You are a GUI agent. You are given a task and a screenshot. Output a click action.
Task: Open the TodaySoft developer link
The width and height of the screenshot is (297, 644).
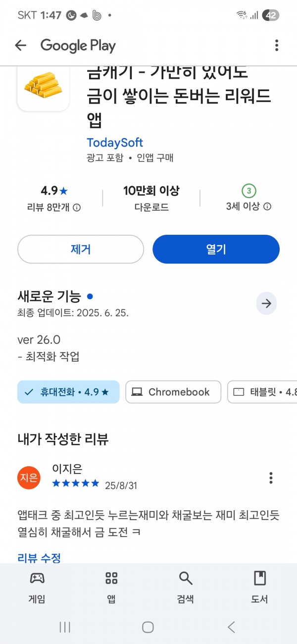[x=115, y=143]
